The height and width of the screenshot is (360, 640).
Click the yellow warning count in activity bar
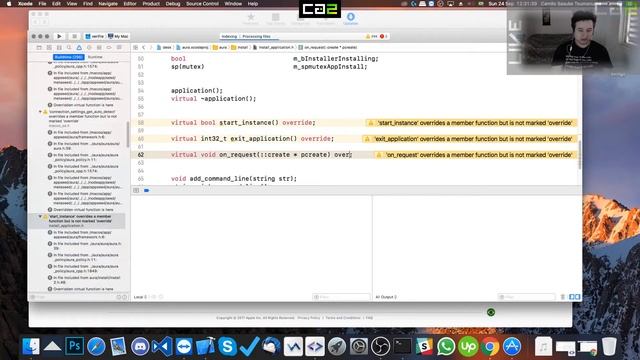(371, 36)
